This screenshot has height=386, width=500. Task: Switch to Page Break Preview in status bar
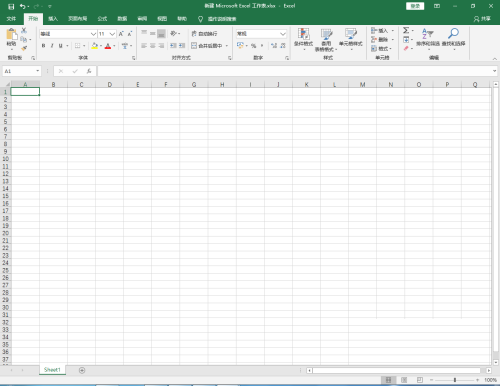[420, 380]
